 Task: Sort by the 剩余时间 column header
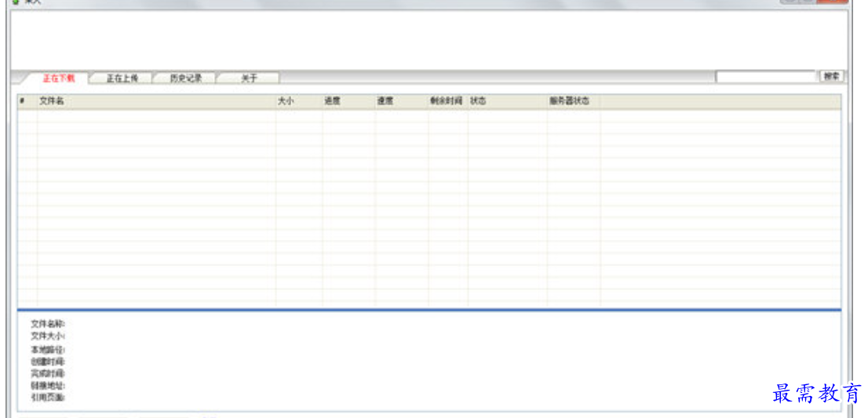point(448,102)
